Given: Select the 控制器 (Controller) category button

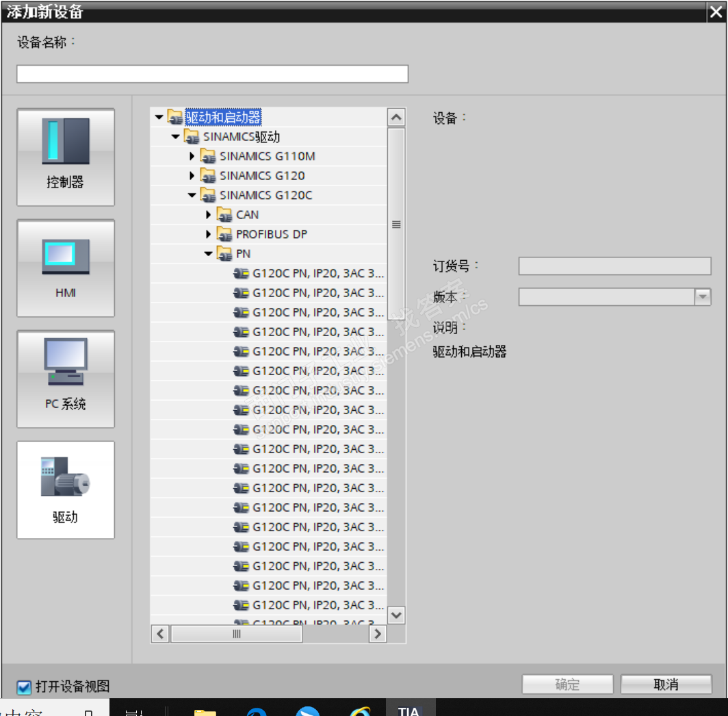Looking at the screenshot, I should (x=66, y=157).
